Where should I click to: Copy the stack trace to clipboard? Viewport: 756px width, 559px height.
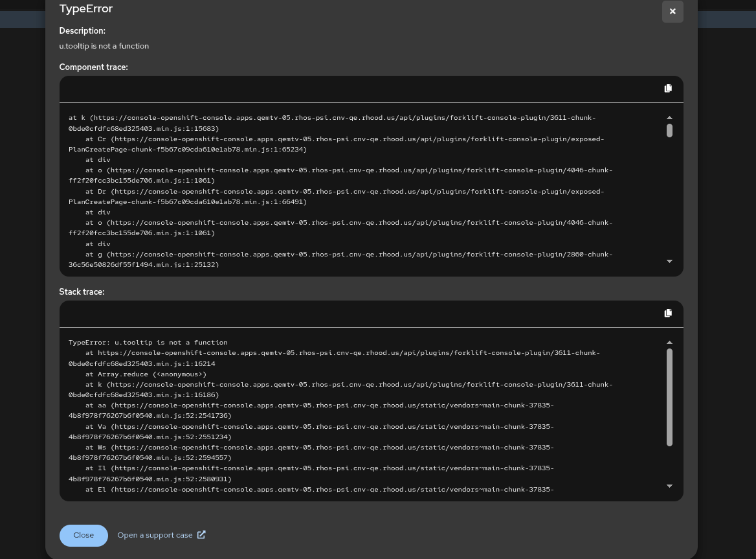[668, 313]
